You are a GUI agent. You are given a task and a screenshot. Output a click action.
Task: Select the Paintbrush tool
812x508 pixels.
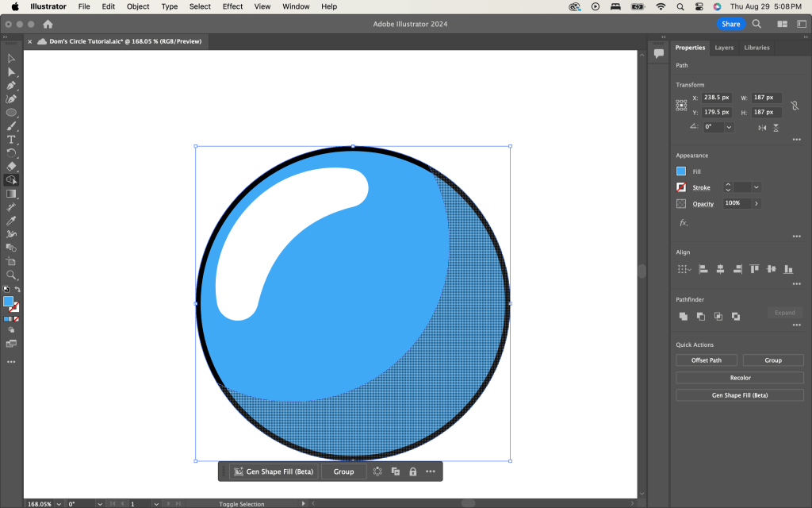pyautogui.click(x=11, y=126)
